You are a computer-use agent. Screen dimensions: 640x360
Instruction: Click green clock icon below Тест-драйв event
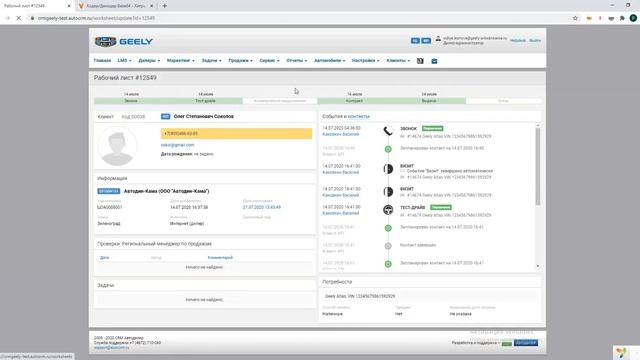(x=388, y=228)
